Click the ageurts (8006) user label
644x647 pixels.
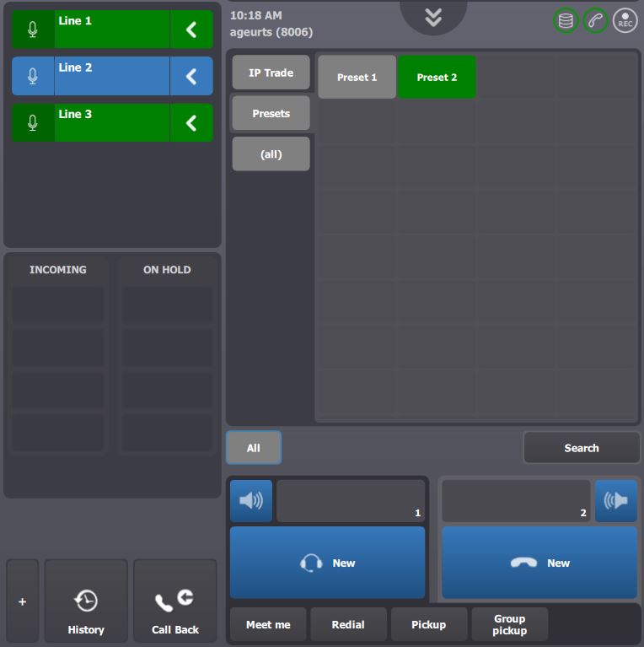click(271, 32)
